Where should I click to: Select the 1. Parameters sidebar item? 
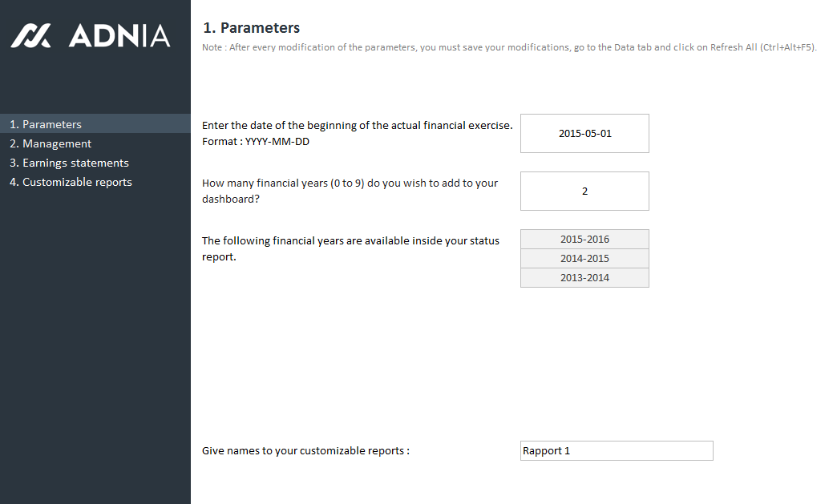tap(46, 124)
